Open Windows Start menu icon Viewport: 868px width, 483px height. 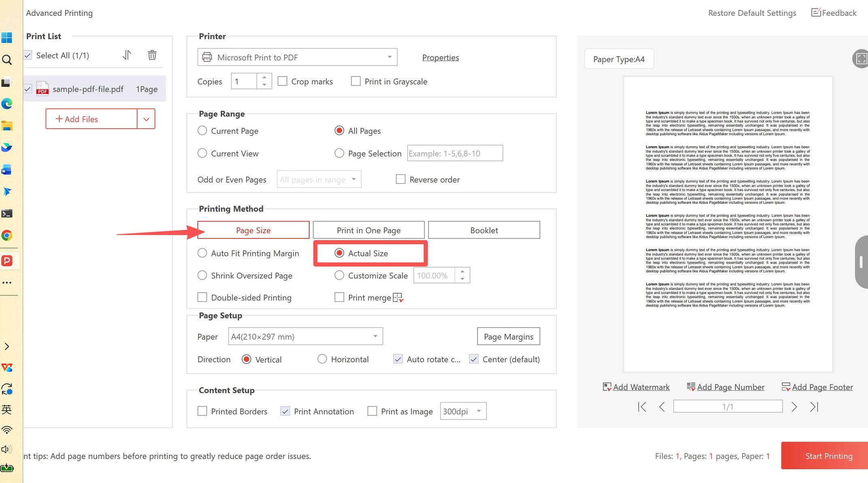7,38
